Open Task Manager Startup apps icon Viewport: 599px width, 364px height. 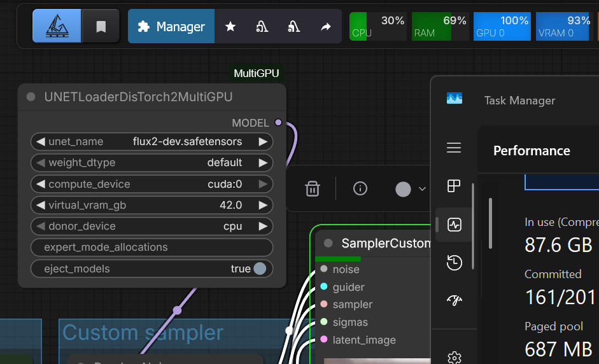point(455,300)
